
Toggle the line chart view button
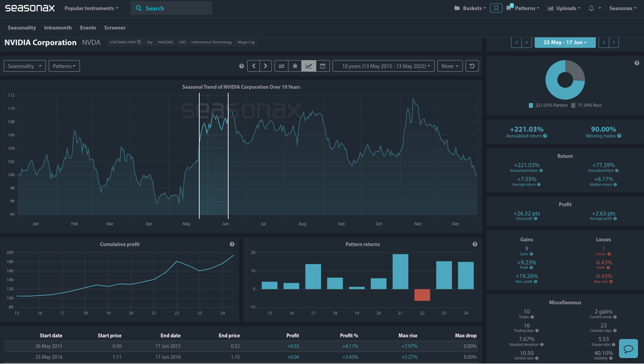(309, 66)
